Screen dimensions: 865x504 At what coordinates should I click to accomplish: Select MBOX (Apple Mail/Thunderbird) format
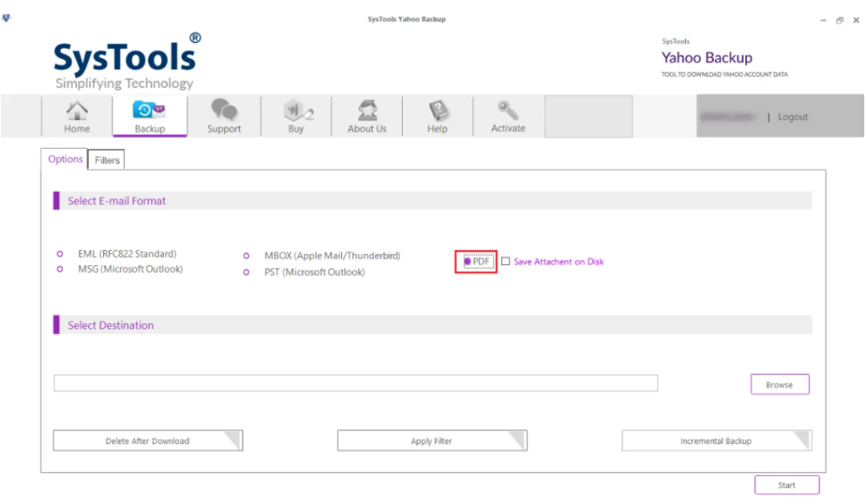point(246,256)
